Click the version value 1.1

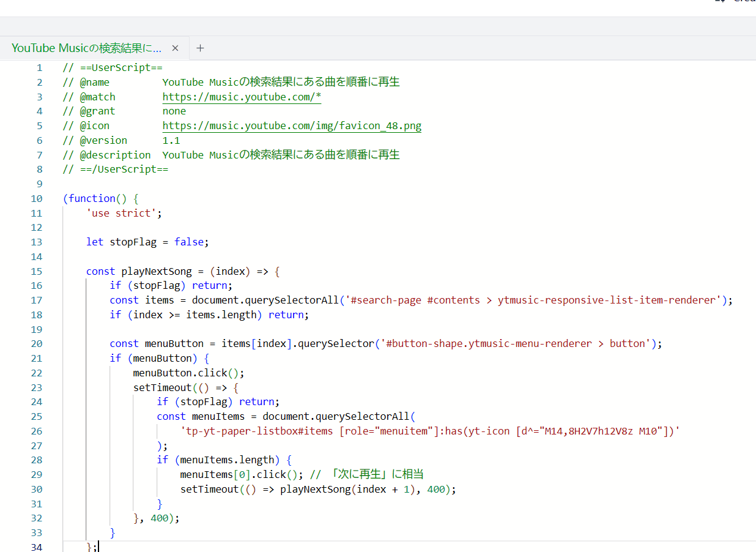coord(171,140)
